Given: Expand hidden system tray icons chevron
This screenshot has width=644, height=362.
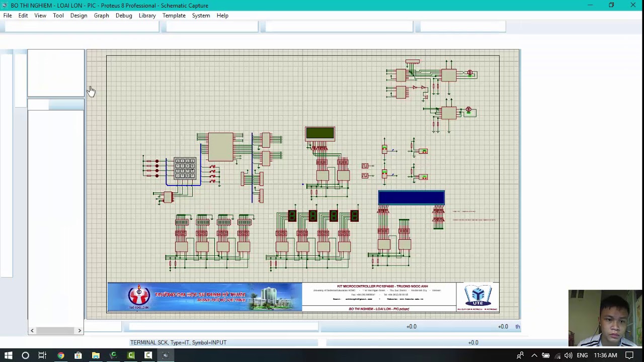Looking at the screenshot, I should click(x=534, y=355).
